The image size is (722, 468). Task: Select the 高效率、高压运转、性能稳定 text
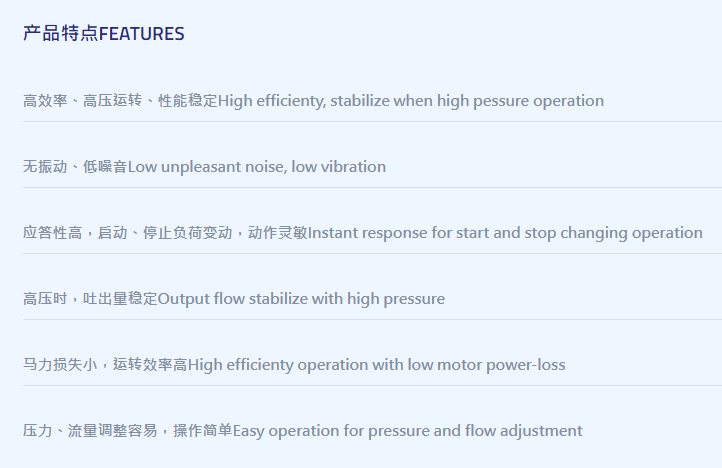(120, 100)
